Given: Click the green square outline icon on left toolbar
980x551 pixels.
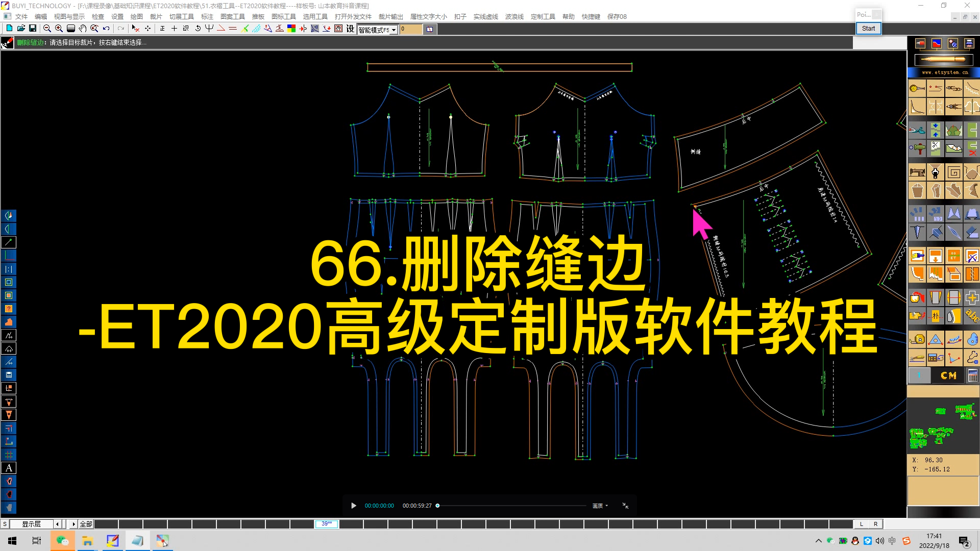Looking at the screenshot, I should click(9, 282).
